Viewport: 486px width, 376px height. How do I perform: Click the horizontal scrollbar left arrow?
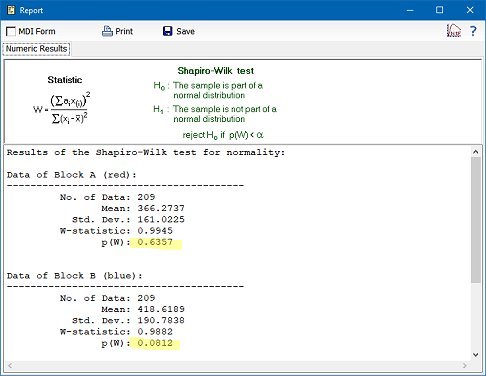pyautogui.click(x=10, y=366)
